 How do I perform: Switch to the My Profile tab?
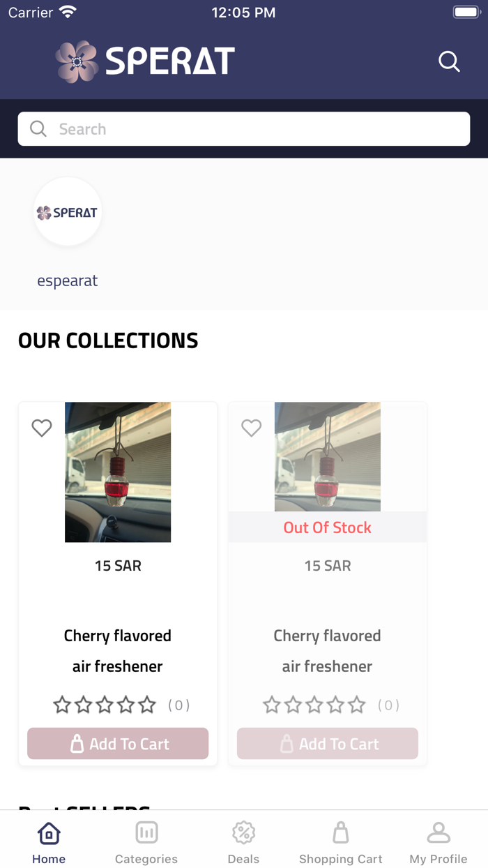click(438, 839)
